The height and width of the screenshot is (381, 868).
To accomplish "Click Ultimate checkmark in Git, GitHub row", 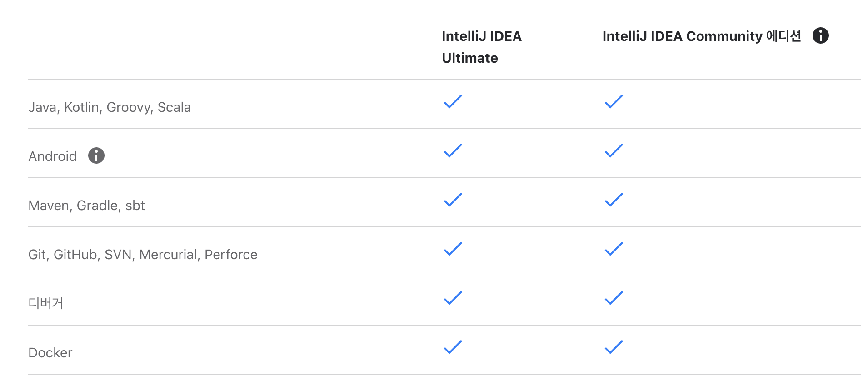I will 453,249.
